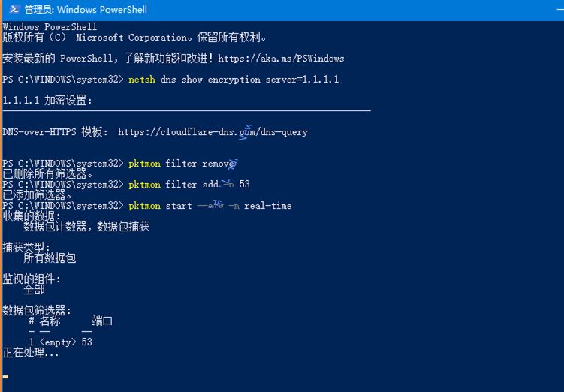The image size is (564, 392).
Task: Click the DNS-over-HTTPS 模板 label
Action: [x=55, y=132]
